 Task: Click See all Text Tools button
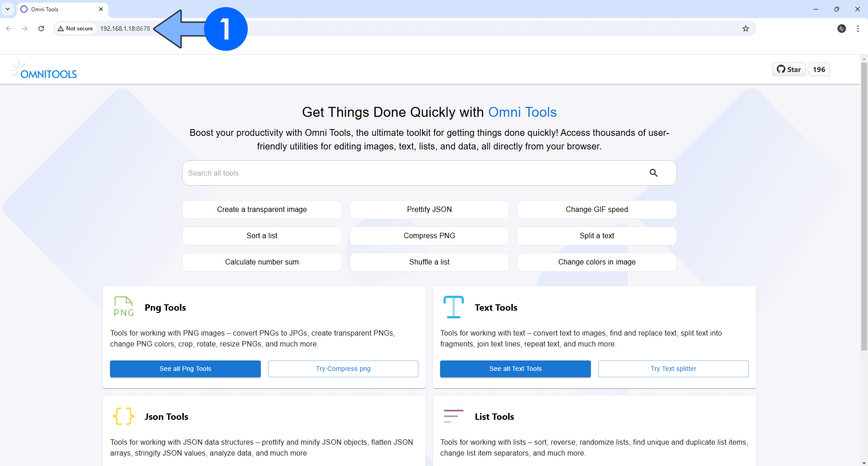tap(515, 369)
